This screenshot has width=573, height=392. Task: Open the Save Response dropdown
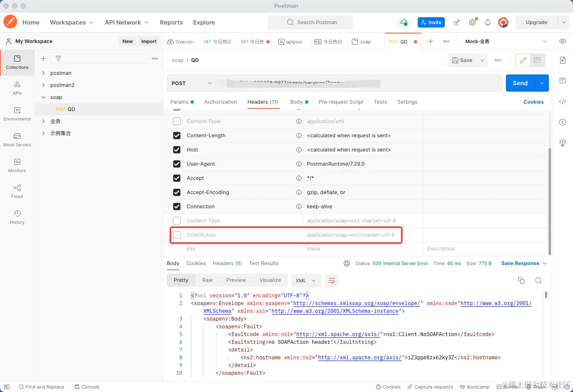coord(524,263)
